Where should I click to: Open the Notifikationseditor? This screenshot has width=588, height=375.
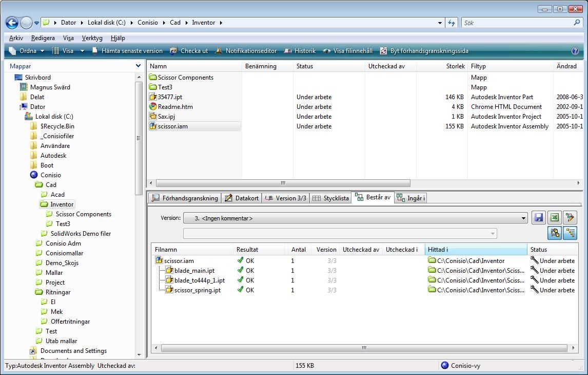tap(246, 51)
